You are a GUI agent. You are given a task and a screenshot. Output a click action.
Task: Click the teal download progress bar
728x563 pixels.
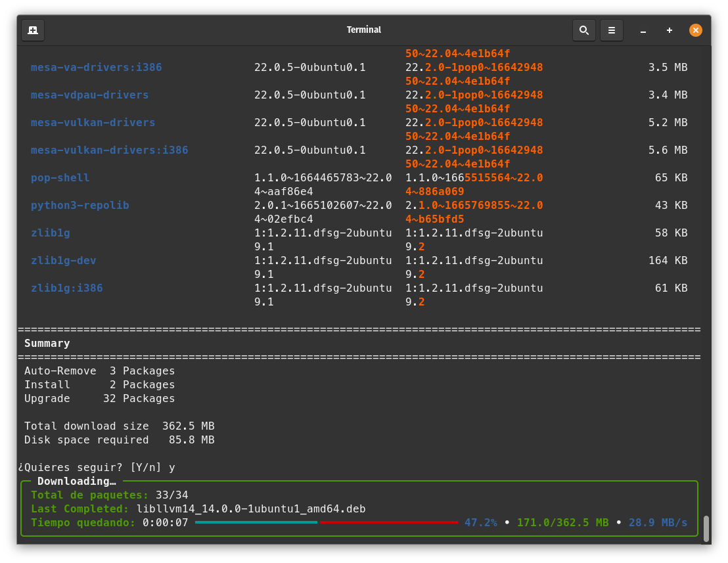pos(256,523)
